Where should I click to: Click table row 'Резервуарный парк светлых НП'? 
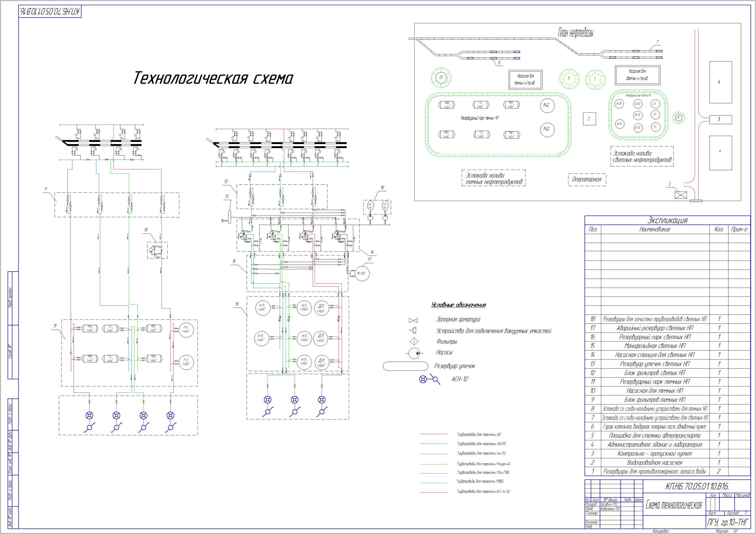pos(667,337)
